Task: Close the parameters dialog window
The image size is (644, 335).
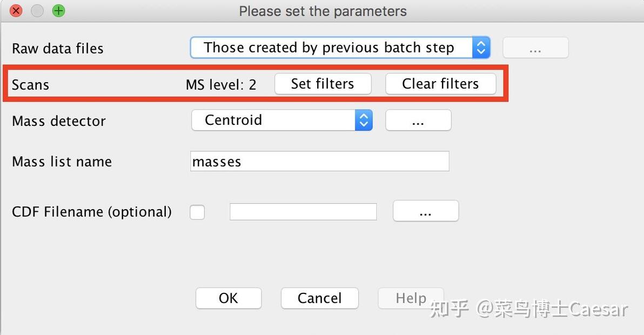Action: coord(16,11)
